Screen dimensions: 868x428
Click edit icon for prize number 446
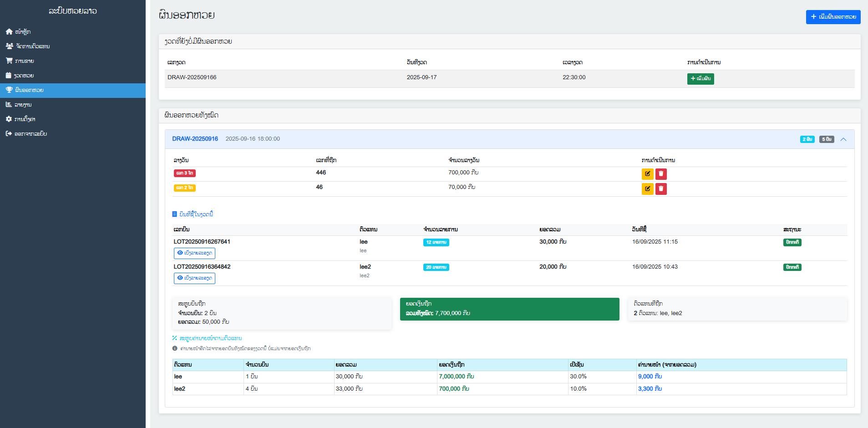tap(647, 174)
